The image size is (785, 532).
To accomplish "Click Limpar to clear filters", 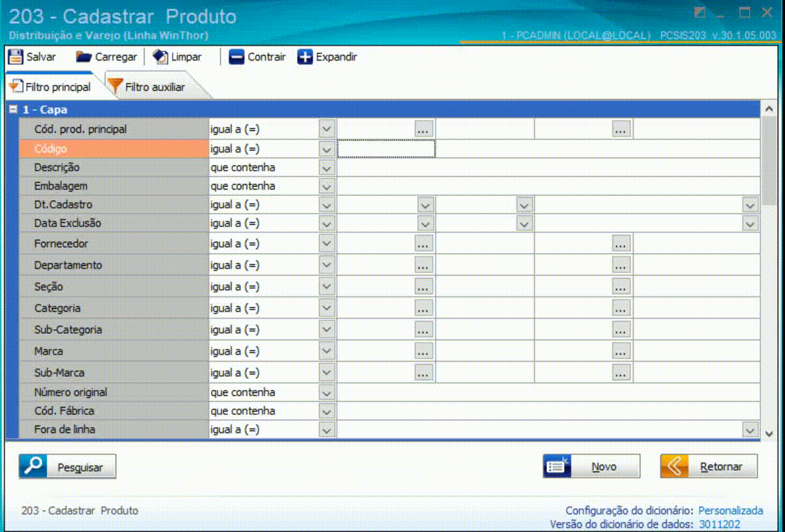I will tap(177, 57).
